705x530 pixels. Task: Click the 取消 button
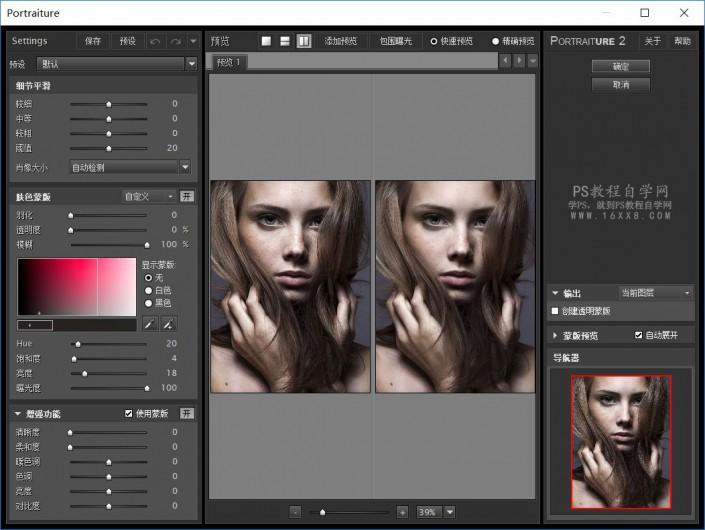(620, 85)
